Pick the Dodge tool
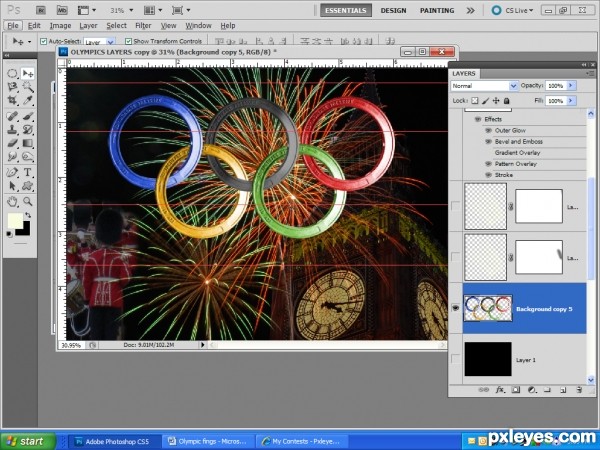Screen dimensions: 600x450 [28, 157]
